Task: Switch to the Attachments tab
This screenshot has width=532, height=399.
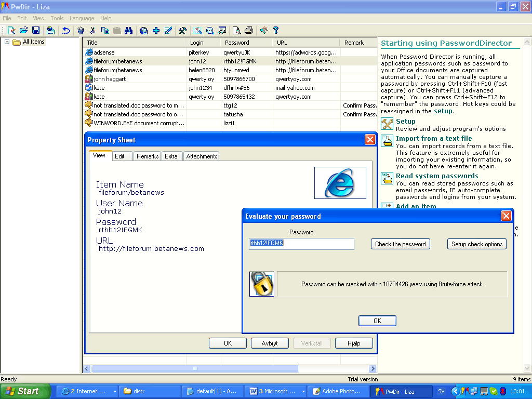Action: tap(202, 156)
